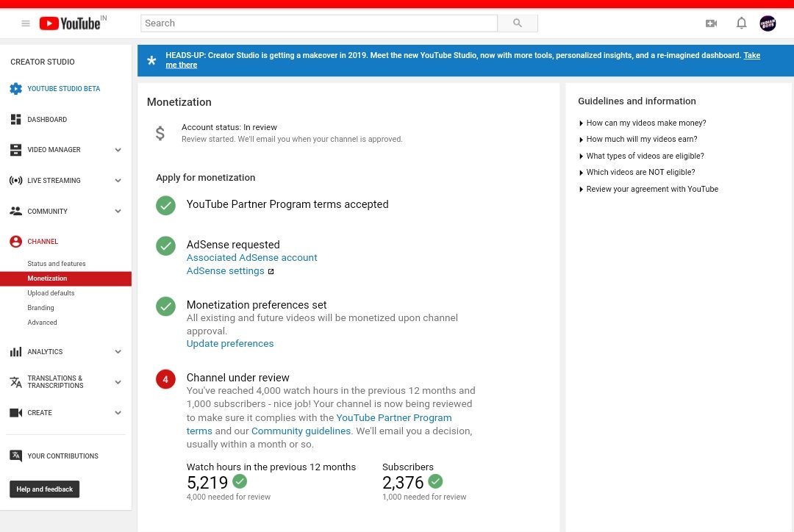Expand 'How much will my videos earn?'
The image size is (794, 532).
tap(638, 139)
